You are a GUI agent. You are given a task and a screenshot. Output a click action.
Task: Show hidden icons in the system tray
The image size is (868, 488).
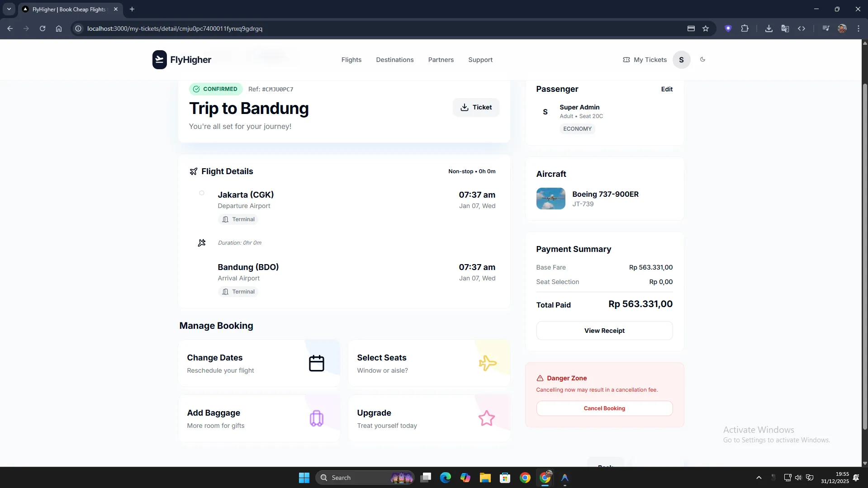pos(759,478)
